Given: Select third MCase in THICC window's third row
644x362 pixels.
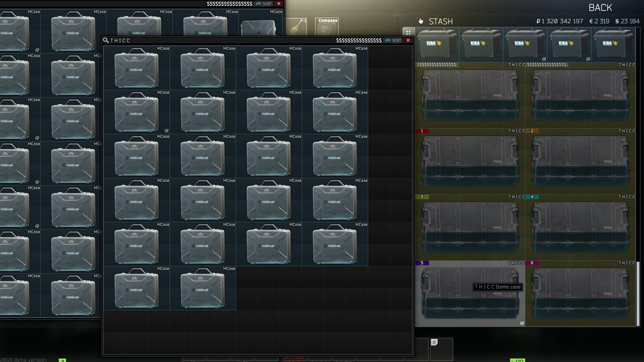Looking at the screenshot, I should click(x=269, y=156).
